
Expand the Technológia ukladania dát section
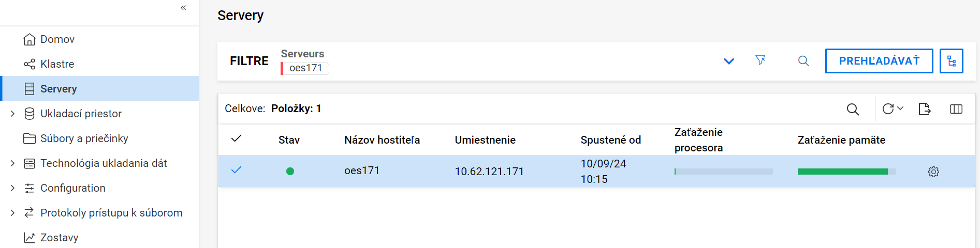coord(13,163)
